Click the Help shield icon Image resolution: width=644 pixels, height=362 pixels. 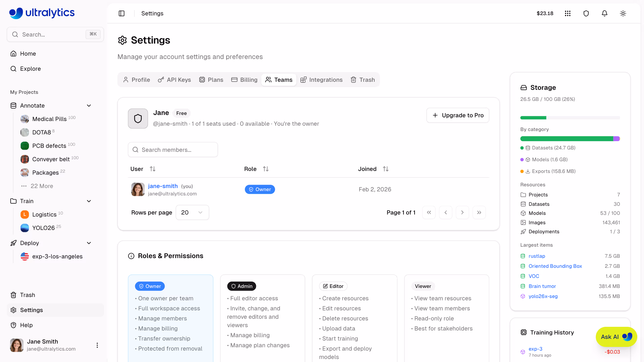pyautogui.click(x=13, y=325)
